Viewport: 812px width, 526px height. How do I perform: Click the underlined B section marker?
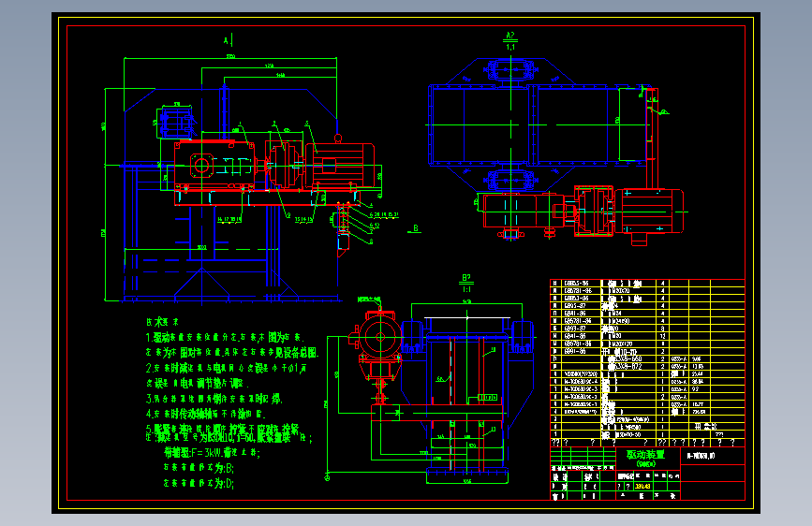415,228
